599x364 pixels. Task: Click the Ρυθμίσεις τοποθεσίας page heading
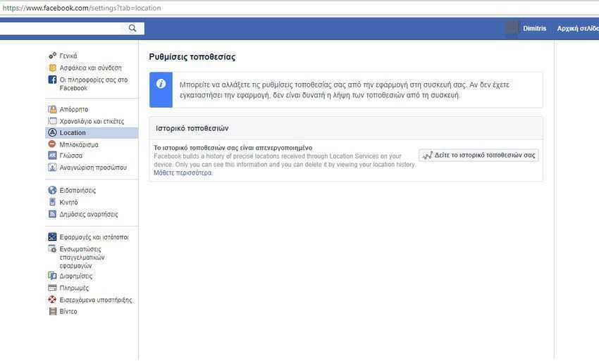pos(192,57)
